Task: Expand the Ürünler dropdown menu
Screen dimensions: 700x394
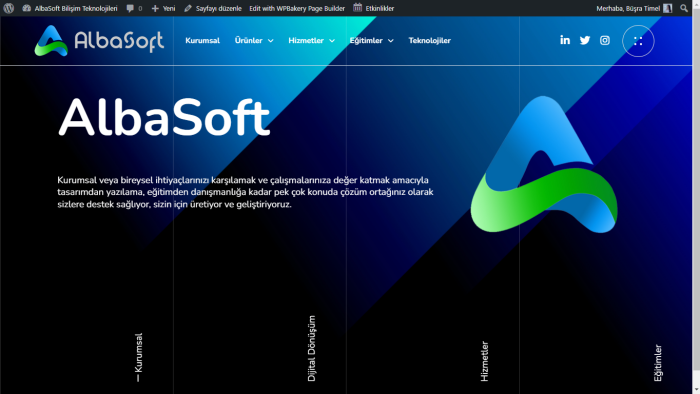Action: pyautogui.click(x=254, y=41)
